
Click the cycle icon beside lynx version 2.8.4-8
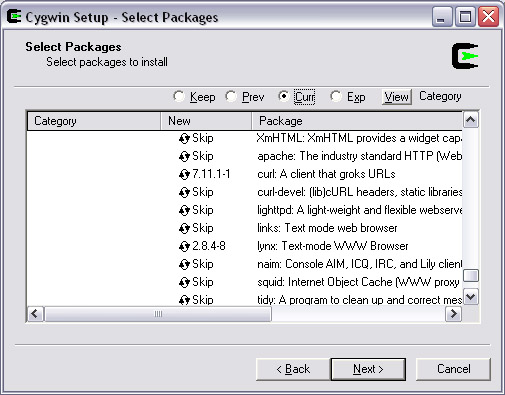pyautogui.click(x=184, y=246)
